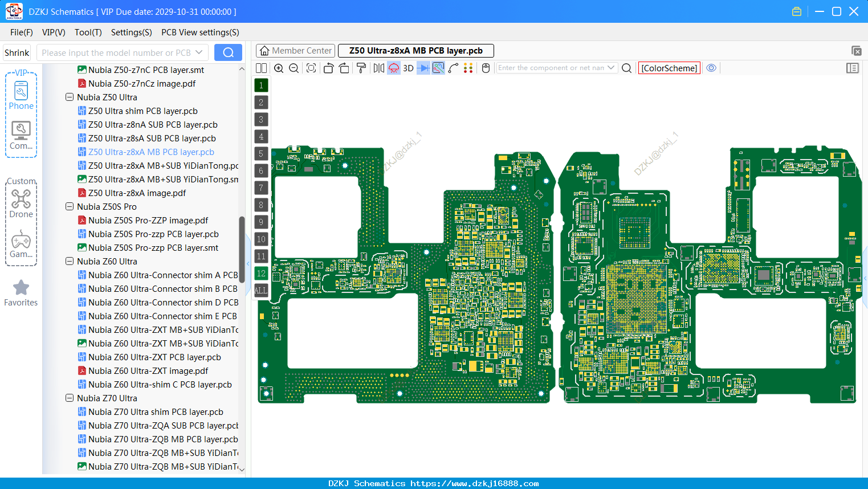Switch to the Member Center tab
868x489 pixels.
[x=296, y=51]
